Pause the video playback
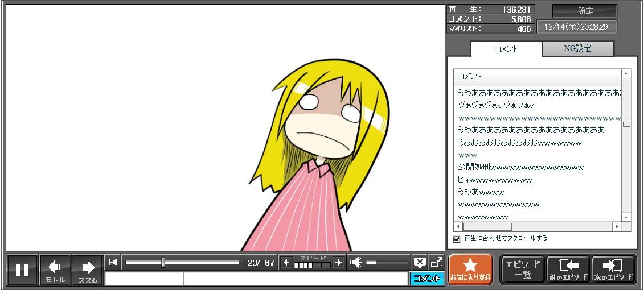644x290 pixels. click(22, 270)
